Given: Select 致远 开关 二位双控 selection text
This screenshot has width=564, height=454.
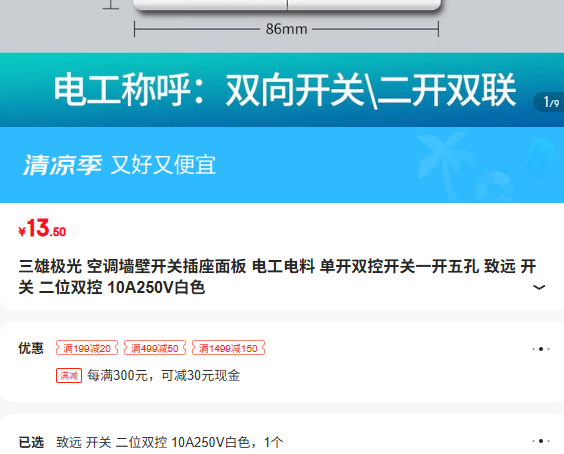Looking at the screenshot, I should point(112,442).
